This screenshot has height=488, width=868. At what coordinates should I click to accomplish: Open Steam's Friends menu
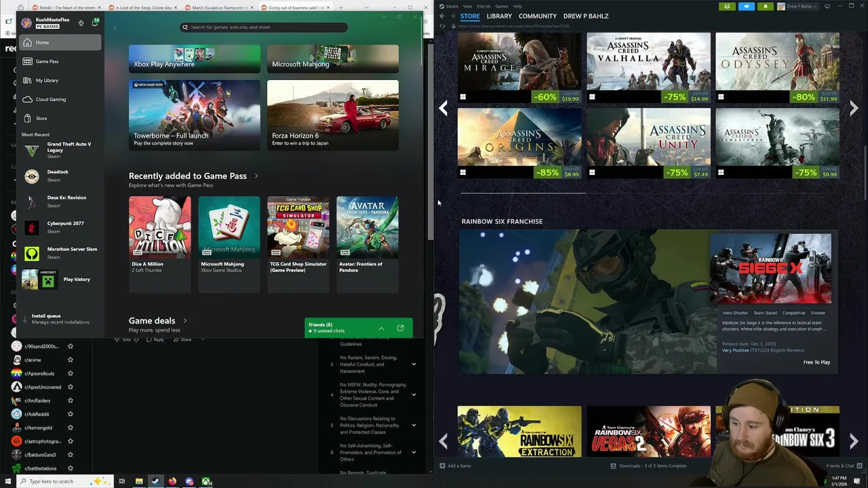[x=484, y=6]
